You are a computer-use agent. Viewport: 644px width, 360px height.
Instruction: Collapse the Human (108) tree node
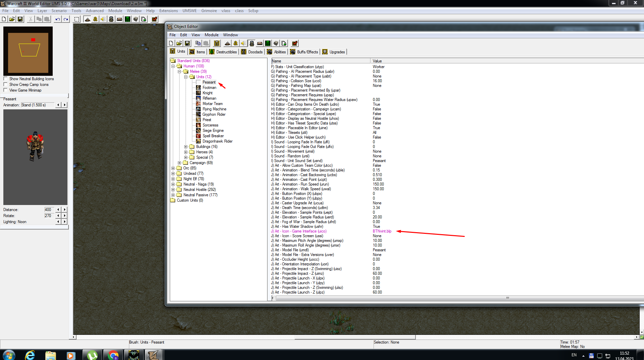173,66
